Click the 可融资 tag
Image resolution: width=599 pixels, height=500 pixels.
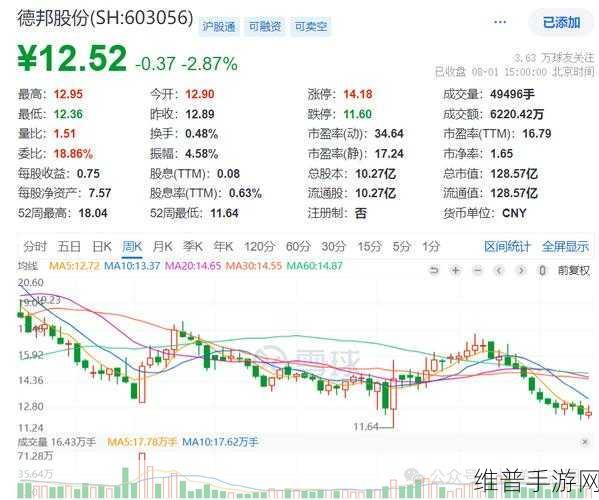pyautogui.click(x=265, y=26)
